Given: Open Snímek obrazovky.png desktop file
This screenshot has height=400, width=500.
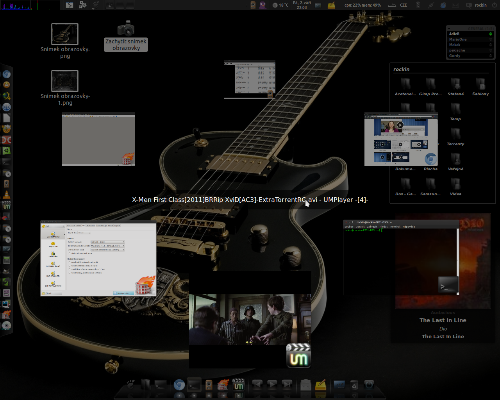Looking at the screenshot, I should pyautogui.click(x=65, y=41).
